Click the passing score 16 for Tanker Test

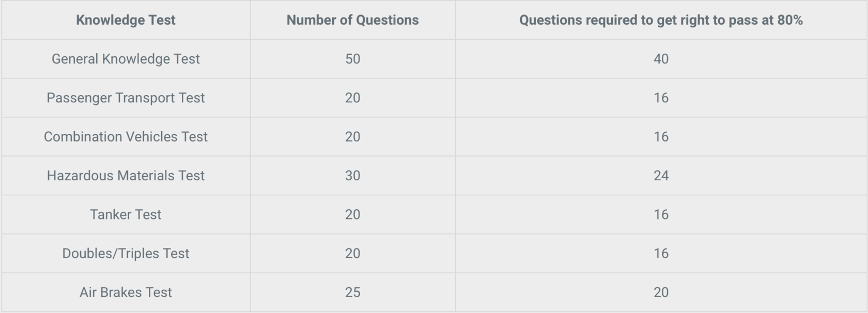pyautogui.click(x=661, y=214)
